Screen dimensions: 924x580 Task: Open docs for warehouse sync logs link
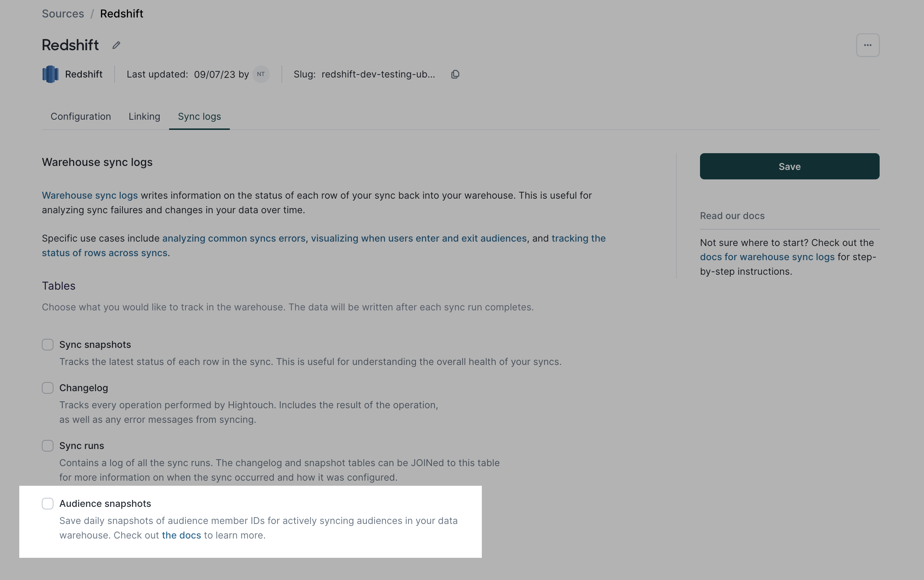click(x=767, y=257)
